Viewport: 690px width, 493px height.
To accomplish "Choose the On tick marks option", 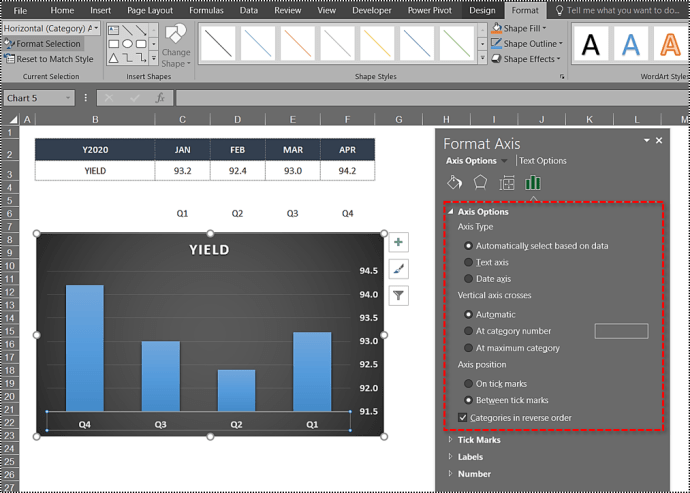I will pyautogui.click(x=468, y=384).
